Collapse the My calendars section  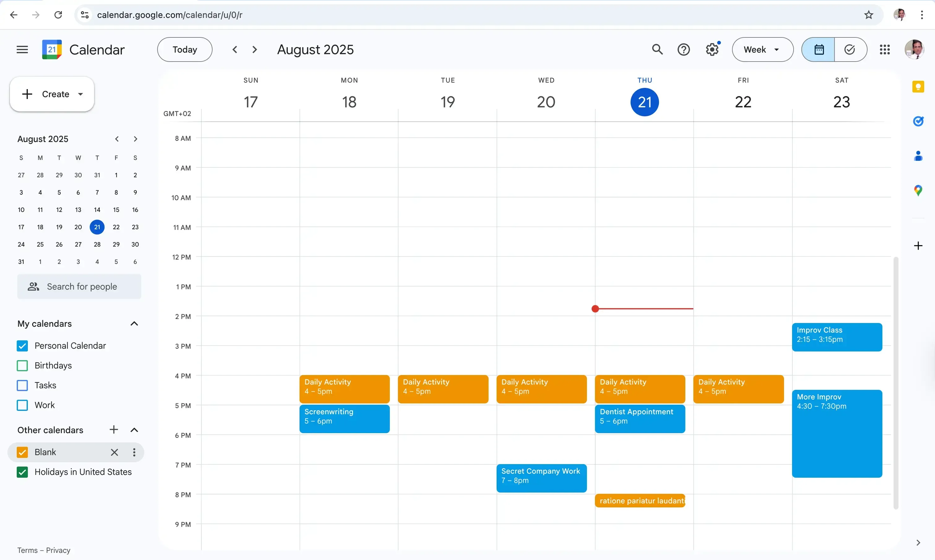(x=134, y=323)
